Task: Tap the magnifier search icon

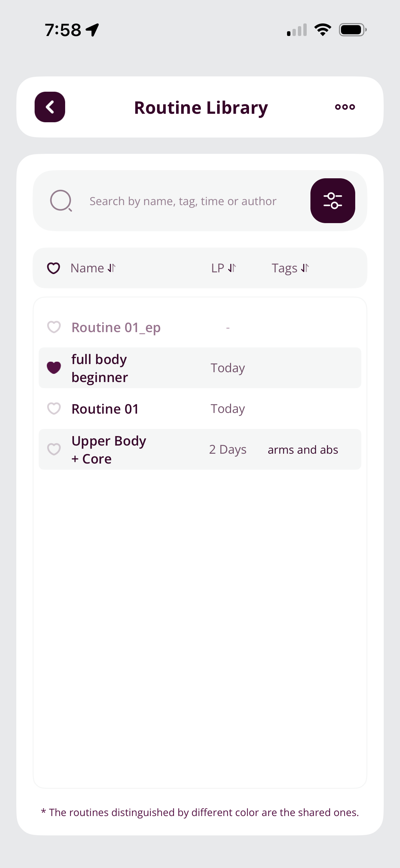Action: [x=61, y=201]
